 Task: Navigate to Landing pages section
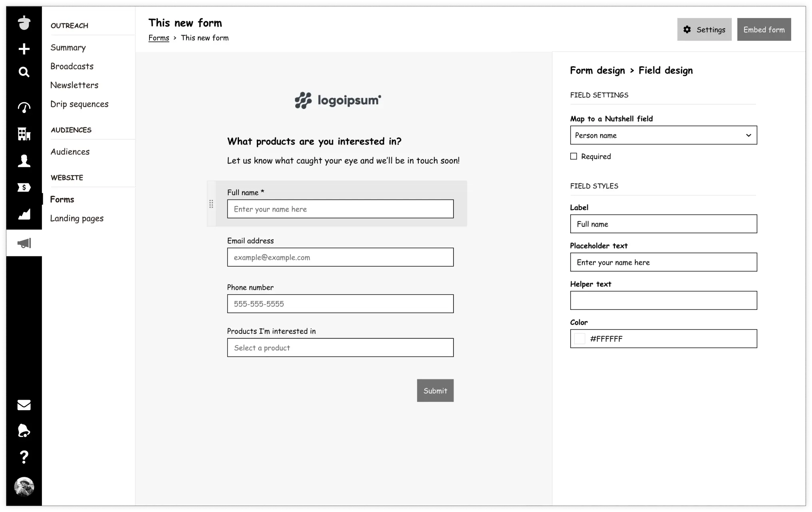[x=77, y=218]
